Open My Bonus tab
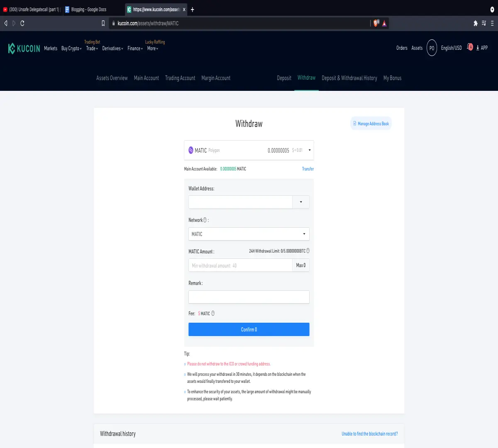 click(393, 78)
